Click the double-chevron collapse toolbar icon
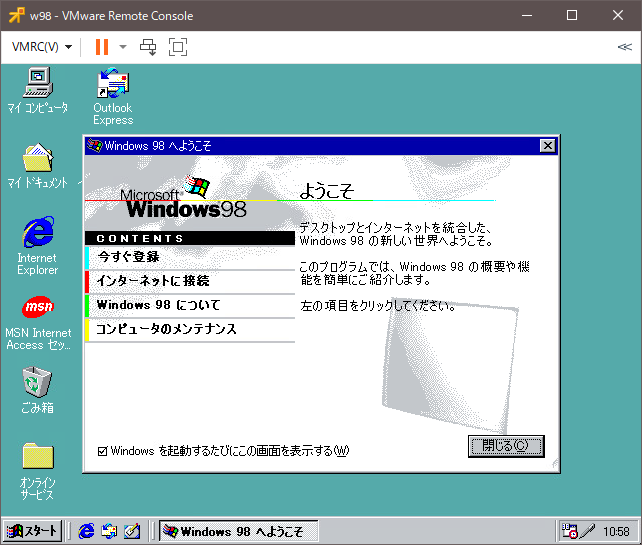Screen dimensions: 642x545 [624, 47]
